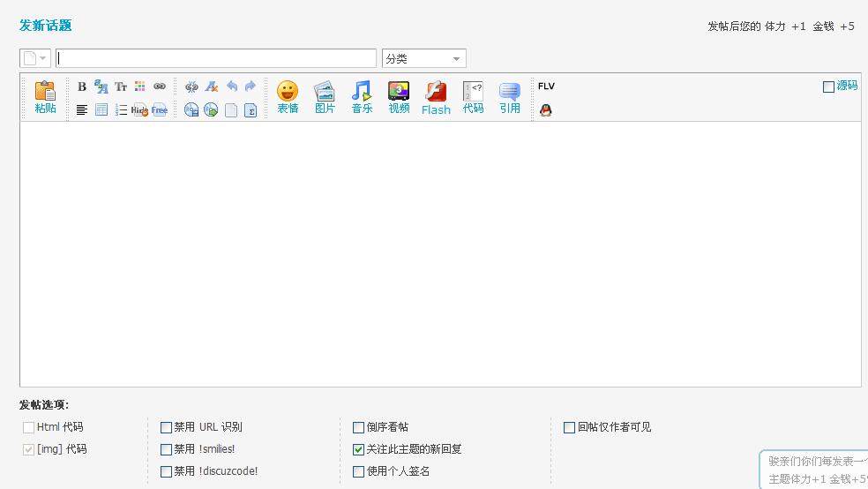868x489 pixels.
Task: Check 禁用 !discuzcode! option
Action: [166, 472]
